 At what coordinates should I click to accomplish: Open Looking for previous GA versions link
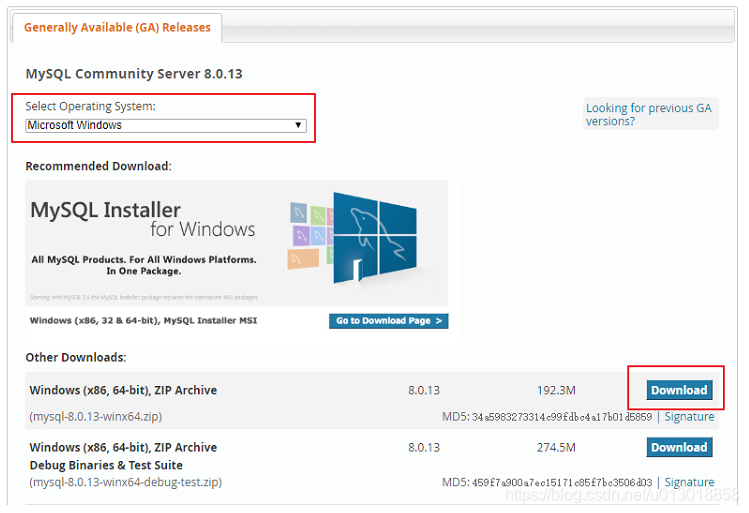coord(649,115)
